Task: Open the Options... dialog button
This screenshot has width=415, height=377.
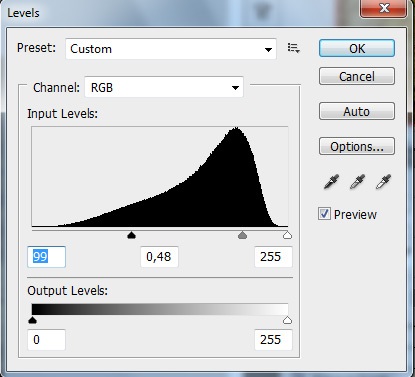Action: (357, 146)
